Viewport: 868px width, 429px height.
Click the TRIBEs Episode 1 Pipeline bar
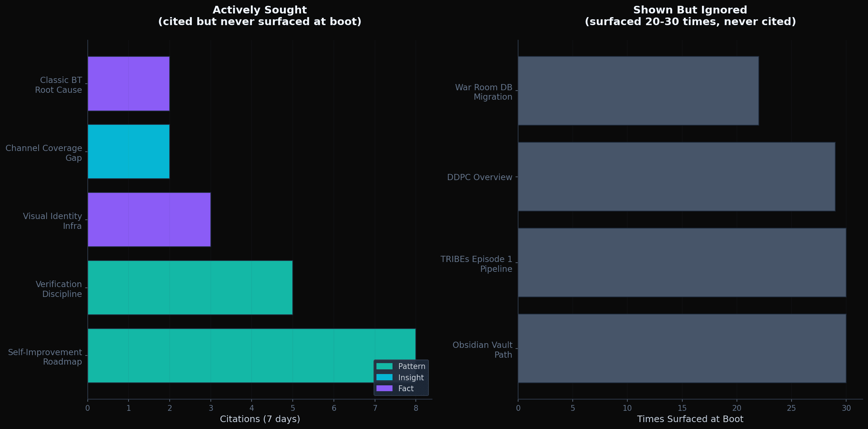click(682, 262)
